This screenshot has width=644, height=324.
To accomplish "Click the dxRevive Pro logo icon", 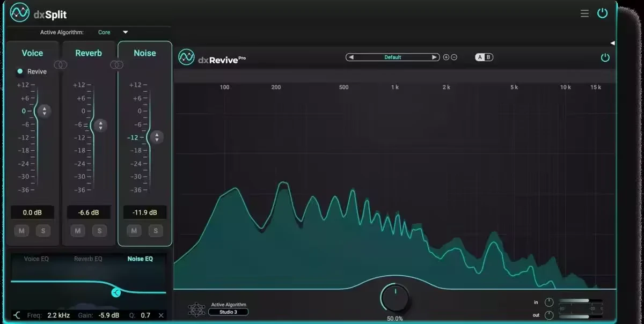I will pyautogui.click(x=186, y=57).
